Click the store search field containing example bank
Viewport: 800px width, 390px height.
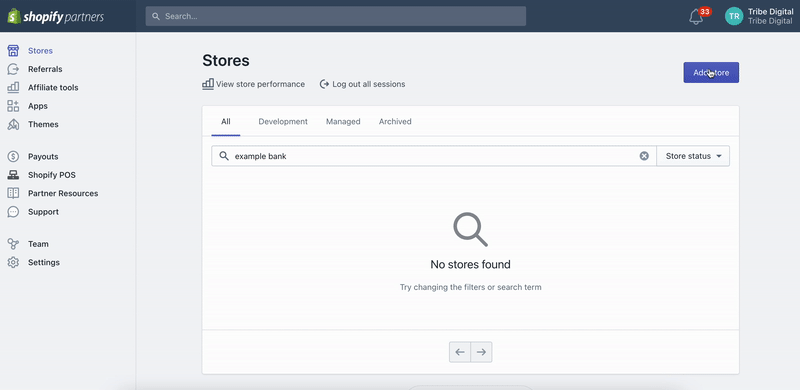tap(434, 156)
